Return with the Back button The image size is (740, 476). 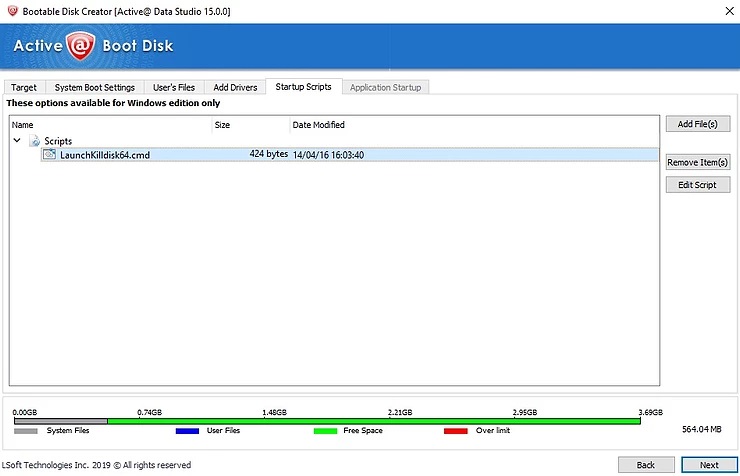tap(646, 465)
